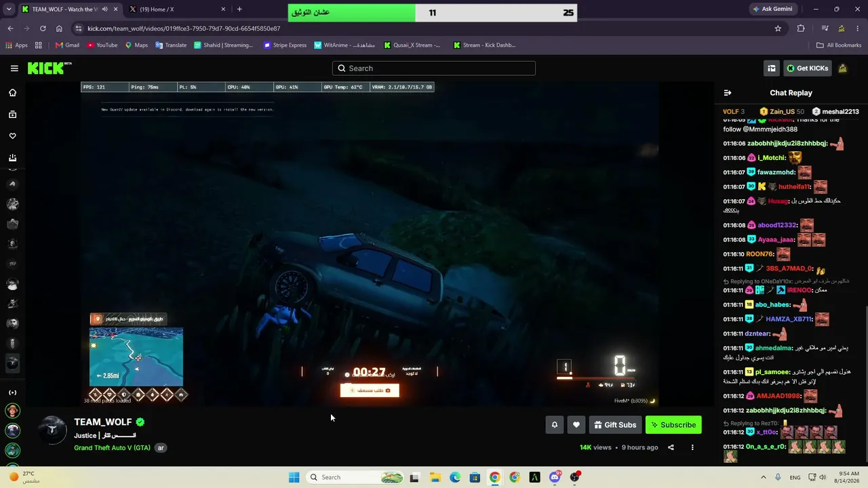868x488 pixels.
Task: Open the Maps bookmark
Action: click(x=136, y=45)
